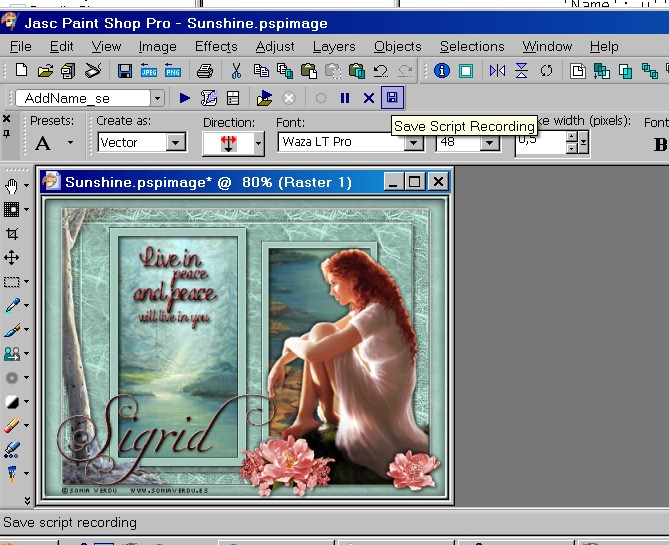Open the Font name dropdown
The image size is (669, 545).
click(413, 142)
